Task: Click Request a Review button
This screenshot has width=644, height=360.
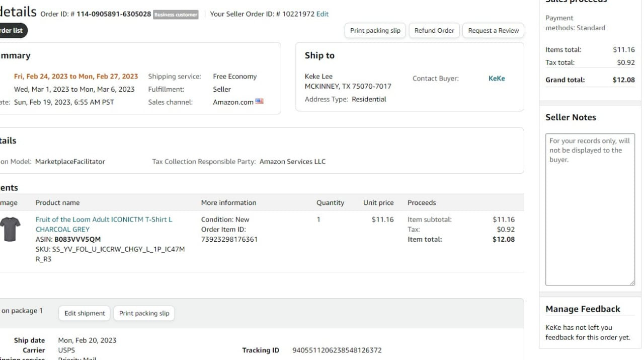Action: 493,31
